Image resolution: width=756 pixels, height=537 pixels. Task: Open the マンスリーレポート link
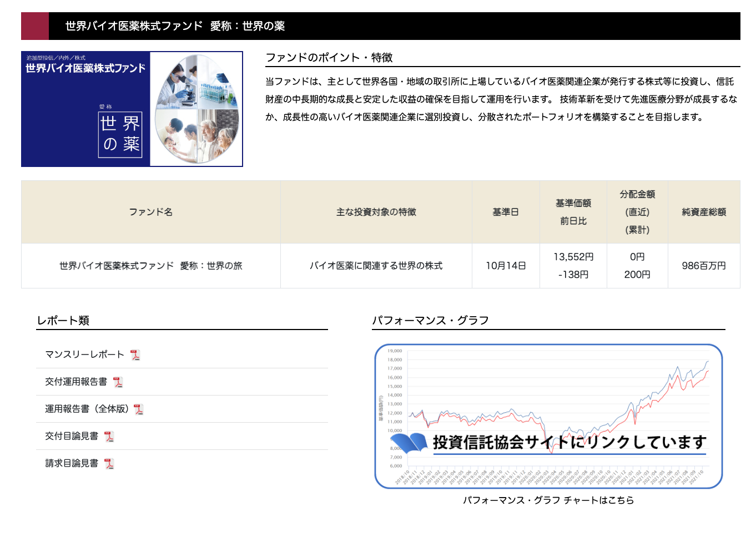tap(84, 354)
